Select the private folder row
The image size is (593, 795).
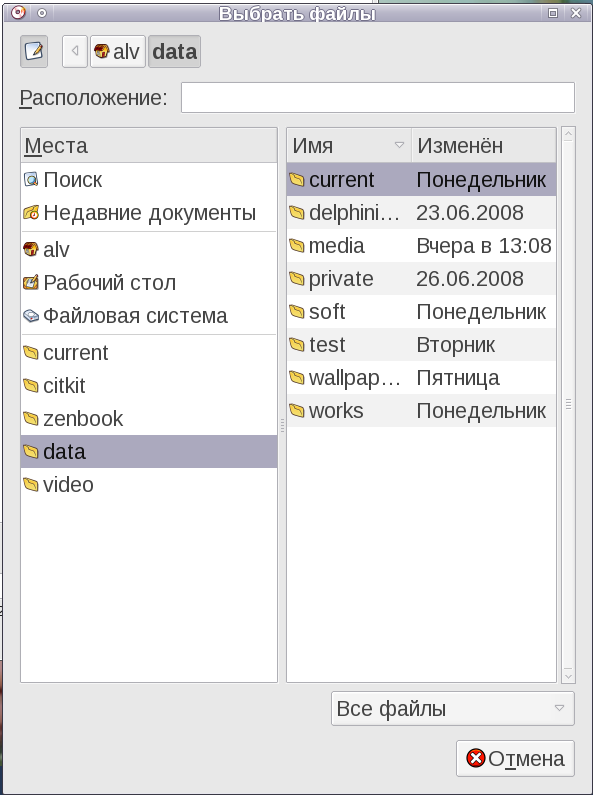click(x=421, y=279)
